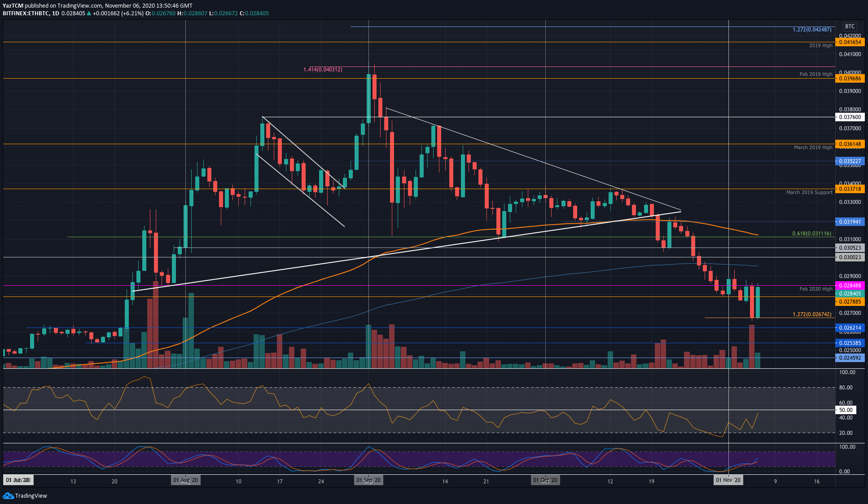
Task: Select the '01 Sep '20' date marker
Action: click(x=368, y=480)
